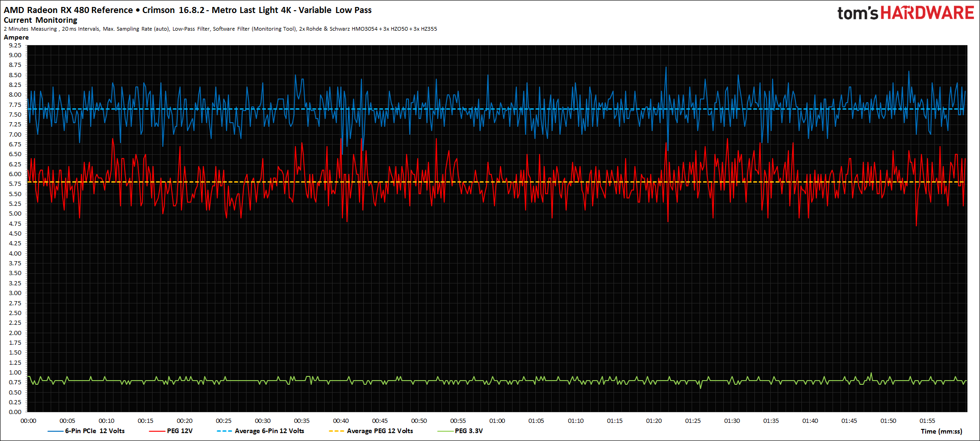Click the tom's HARDWARE logo
This screenshot has width=980, height=441.
click(x=906, y=13)
